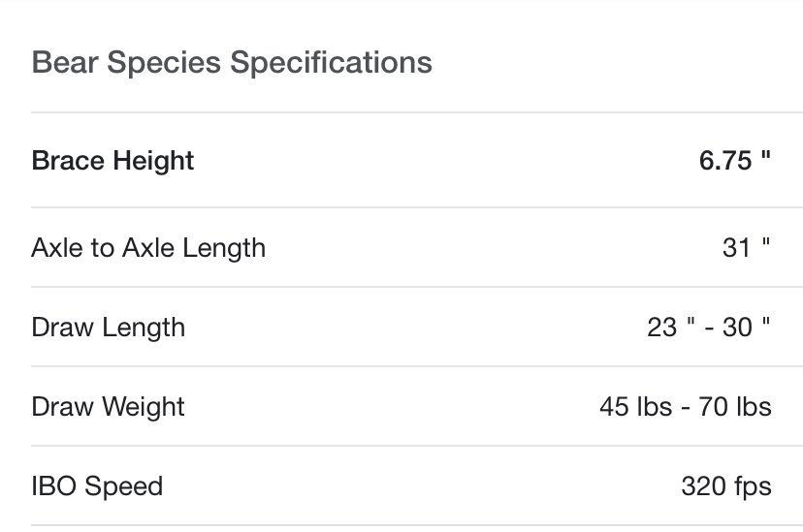Click the 30 inch maximum draw length
Image resolution: width=803 pixels, height=532 pixels.
pyautogui.click(x=746, y=327)
